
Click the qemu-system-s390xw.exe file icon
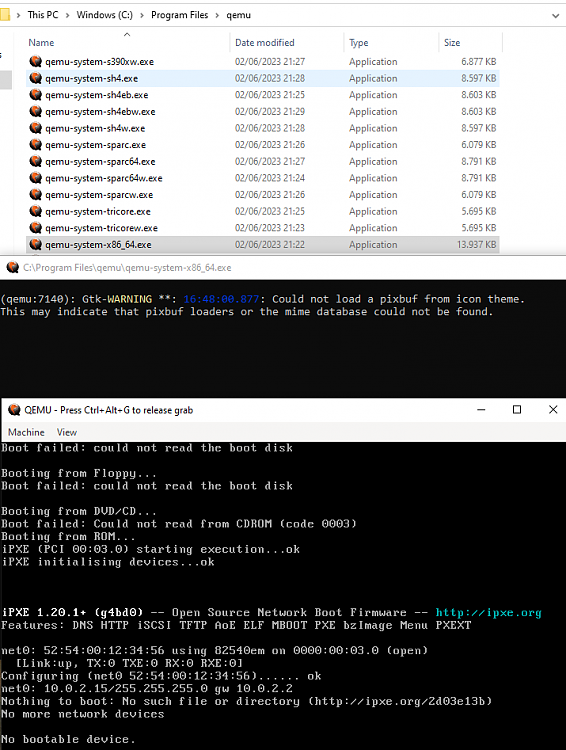35,61
